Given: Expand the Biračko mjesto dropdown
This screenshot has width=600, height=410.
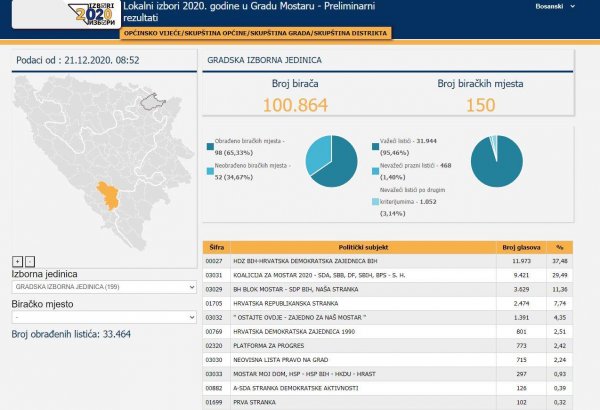Looking at the screenshot, I should tap(101, 317).
